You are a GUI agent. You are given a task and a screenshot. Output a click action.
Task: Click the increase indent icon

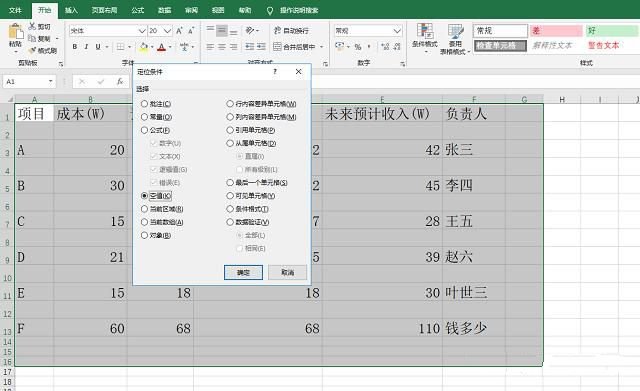[x=261, y=47]
